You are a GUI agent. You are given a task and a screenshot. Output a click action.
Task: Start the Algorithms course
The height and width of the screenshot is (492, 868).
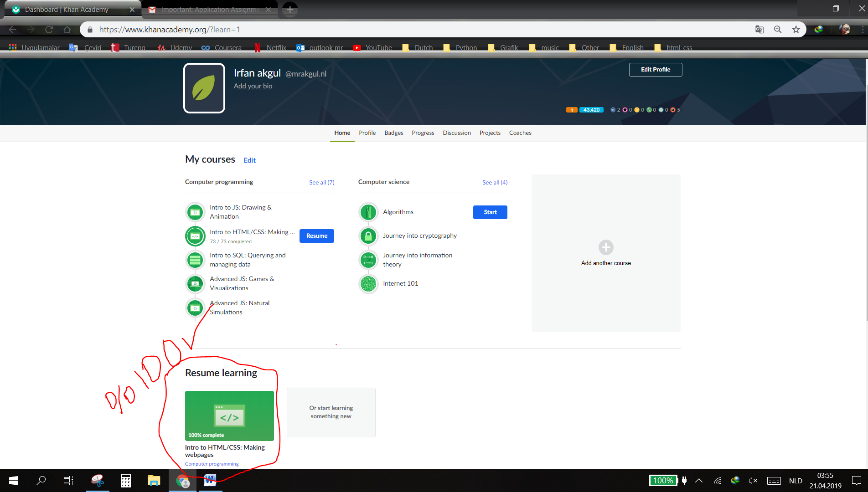(490, 212)
